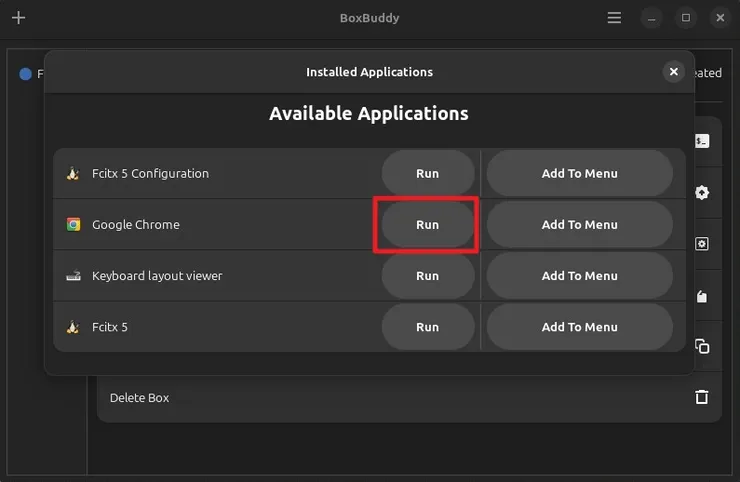Click the open terminal icon
Viewport: 740px width, 482px height.
pyautogui.click(x=702, y=142)
